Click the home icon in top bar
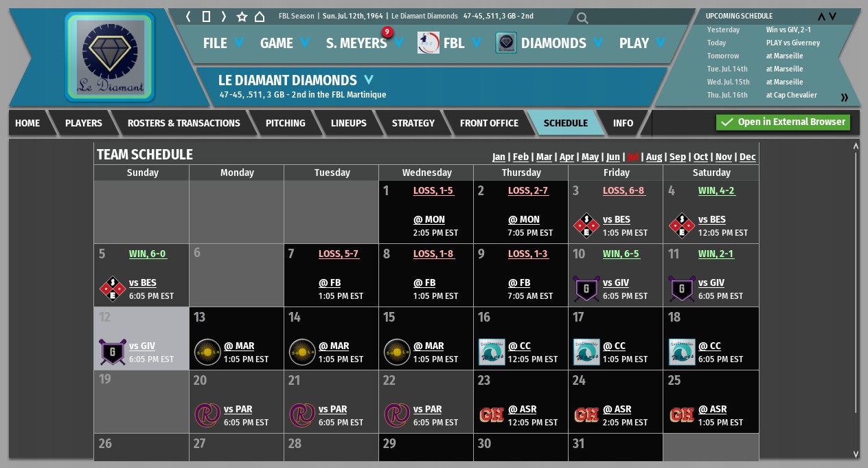868x468 pixels. tap(260, 16)
